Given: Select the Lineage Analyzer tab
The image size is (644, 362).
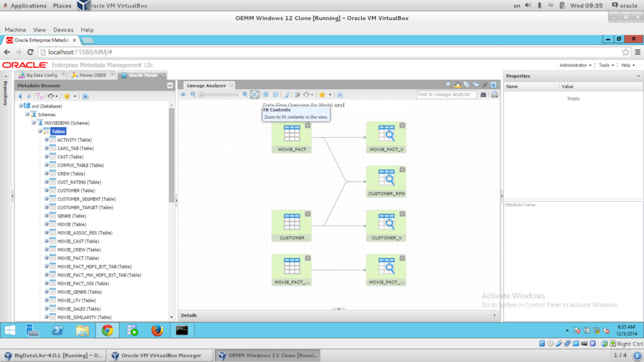Looking at the screenshot, I should 206,85.
